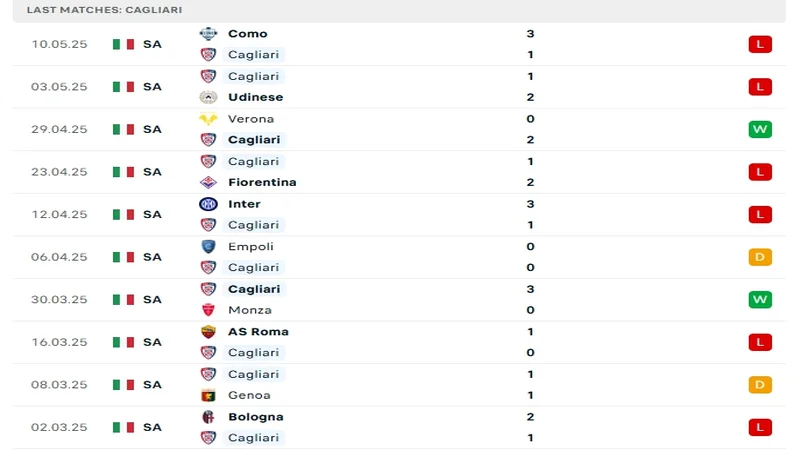Open the Fiorentina team name link

262,182
